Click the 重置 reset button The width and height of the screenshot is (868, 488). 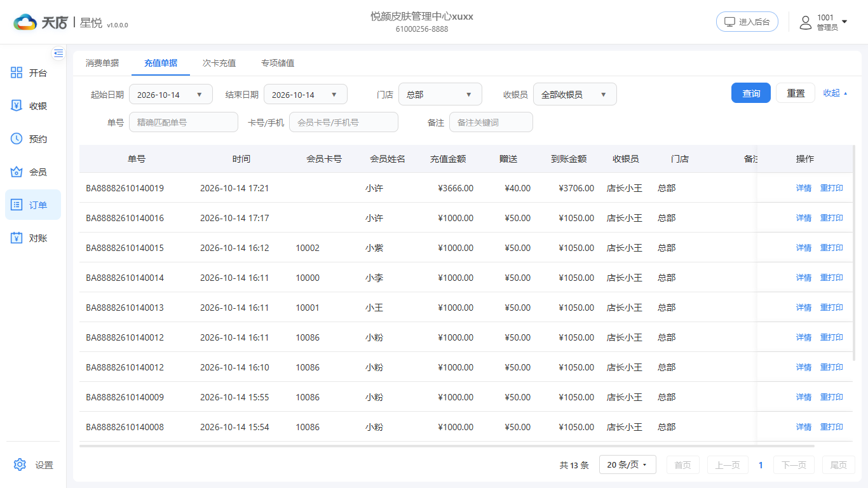pyautogui.click(x=796, y=93)
